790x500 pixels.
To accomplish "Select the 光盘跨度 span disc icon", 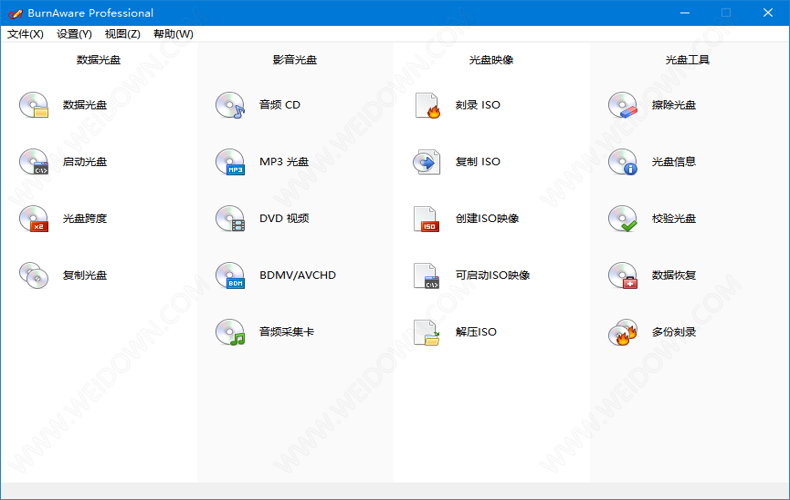I will pyautogui.click(x=34, y=219).
